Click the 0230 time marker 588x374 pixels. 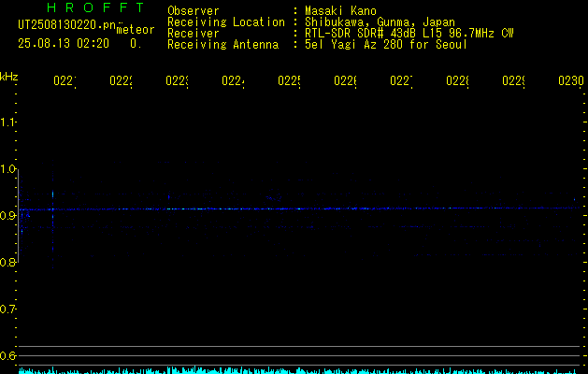point(571,80)
